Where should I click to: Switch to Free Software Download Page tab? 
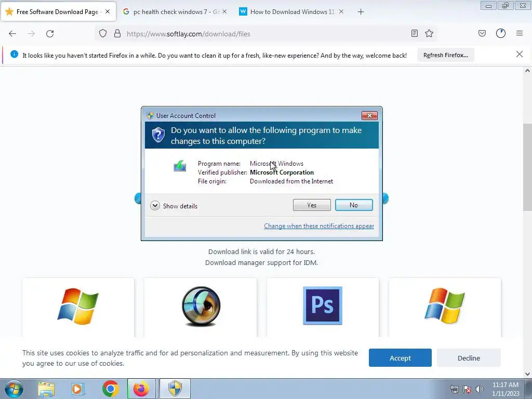pos(57,12)
